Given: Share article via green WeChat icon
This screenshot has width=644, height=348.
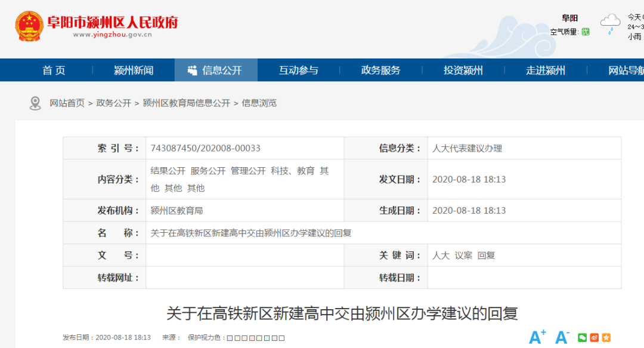Looking at the screenshot, I should [x=583, y=338].
